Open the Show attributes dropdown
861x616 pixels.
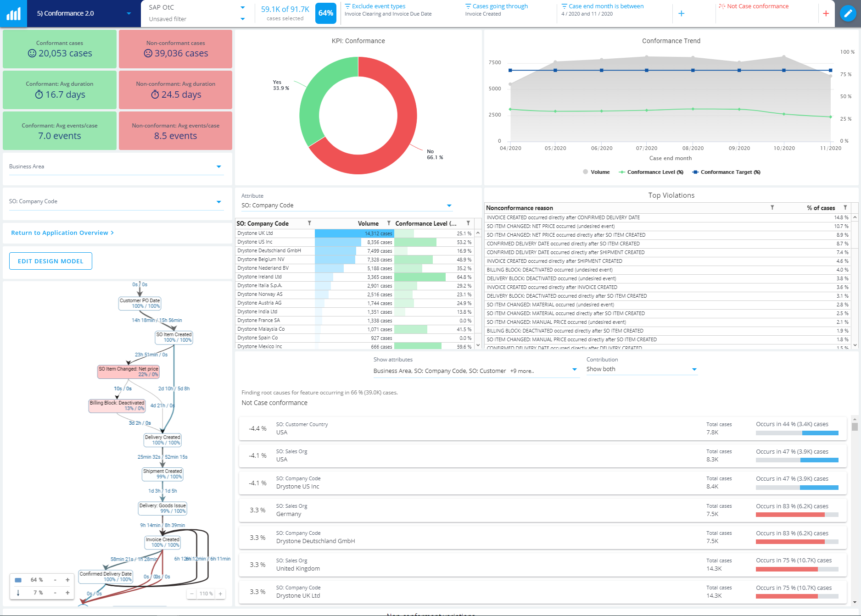pos(475,371)
